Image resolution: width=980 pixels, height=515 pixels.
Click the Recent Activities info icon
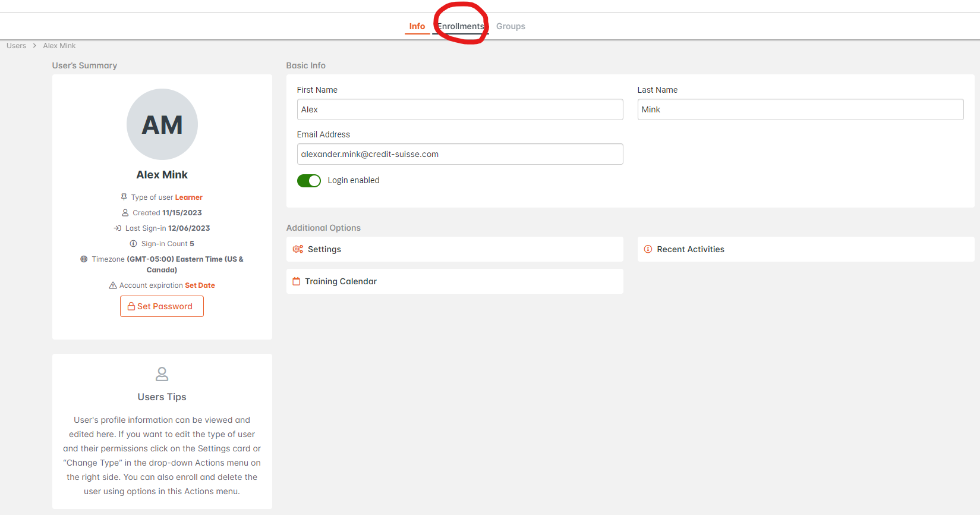[648, 249]
